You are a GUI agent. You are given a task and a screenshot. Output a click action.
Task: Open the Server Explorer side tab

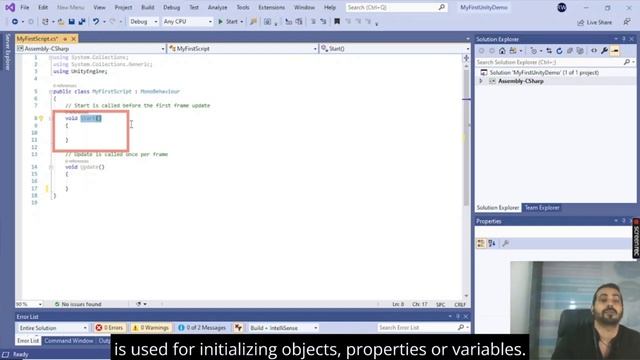pos(7,52)
